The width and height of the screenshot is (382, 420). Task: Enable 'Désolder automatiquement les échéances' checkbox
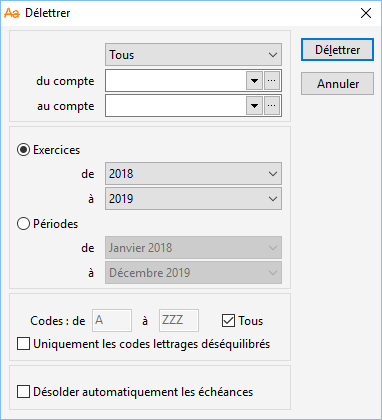tap(23, 392)
